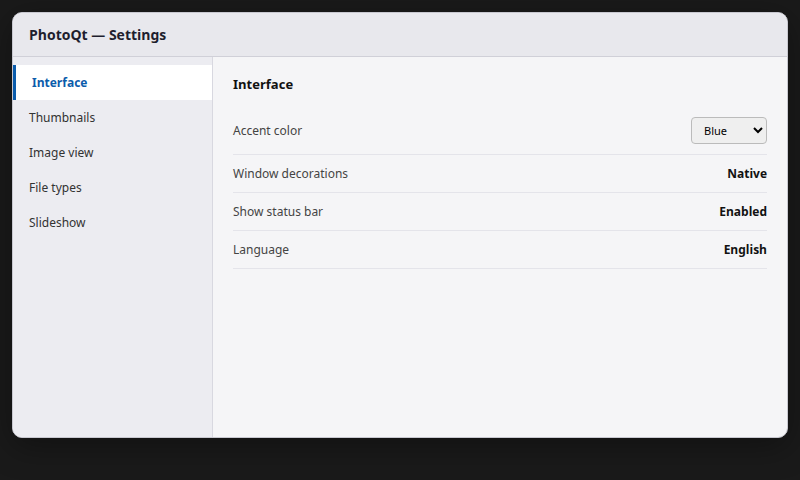Viewport: 800px width, 480px height.
Task: Click the PhotoQt — Settings window title
Action: point(97,35)
